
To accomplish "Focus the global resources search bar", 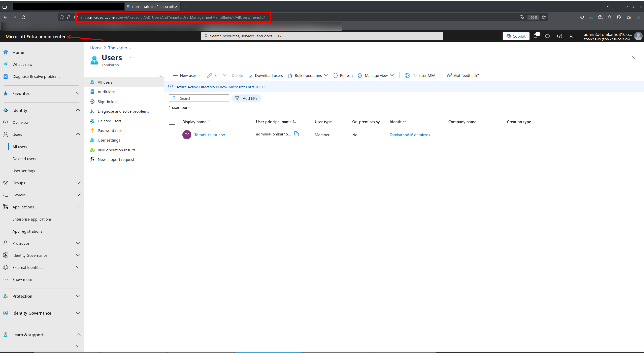I will pos(322,36).
